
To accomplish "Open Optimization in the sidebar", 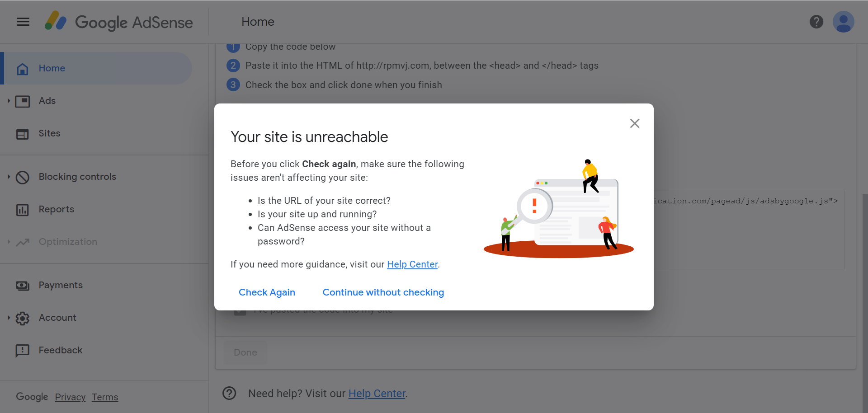I will tap(68, 242).
